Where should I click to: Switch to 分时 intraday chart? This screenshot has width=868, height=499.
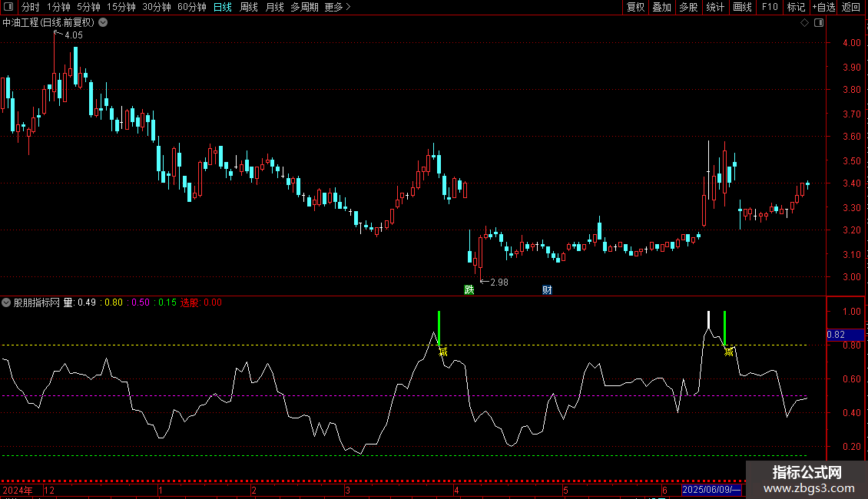[x=31, y=7]
